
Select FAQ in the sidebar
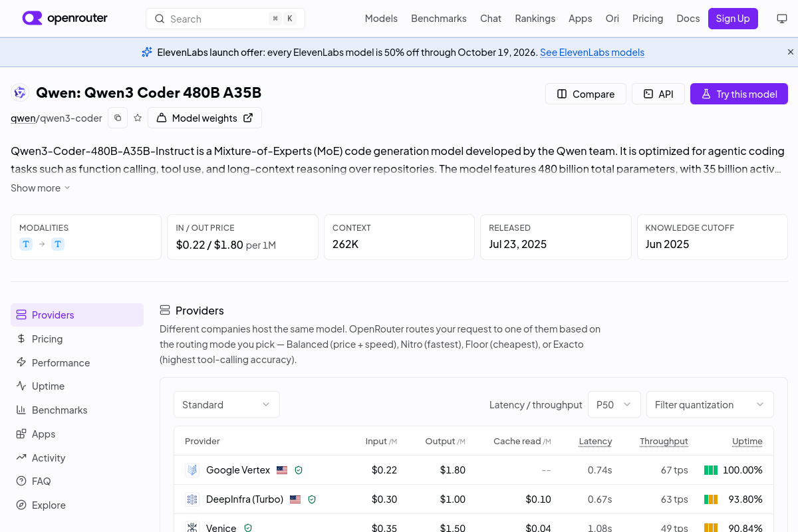click(x=77, y=481)
